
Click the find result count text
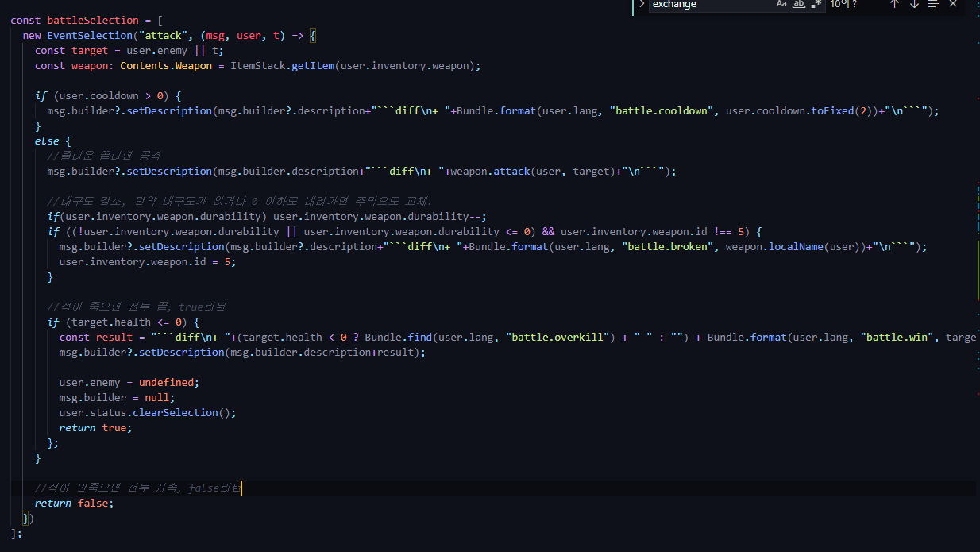click(844, 4)
